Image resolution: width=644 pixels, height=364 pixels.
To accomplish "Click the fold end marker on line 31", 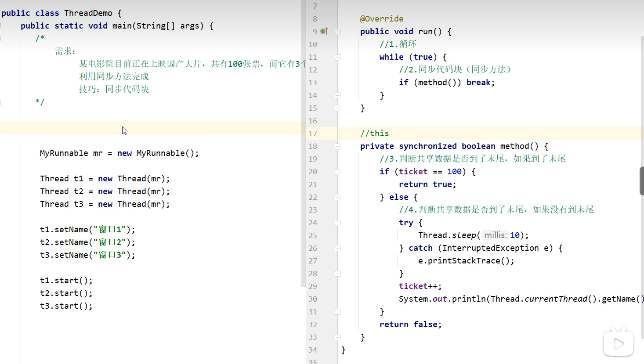I will (337, 312).
